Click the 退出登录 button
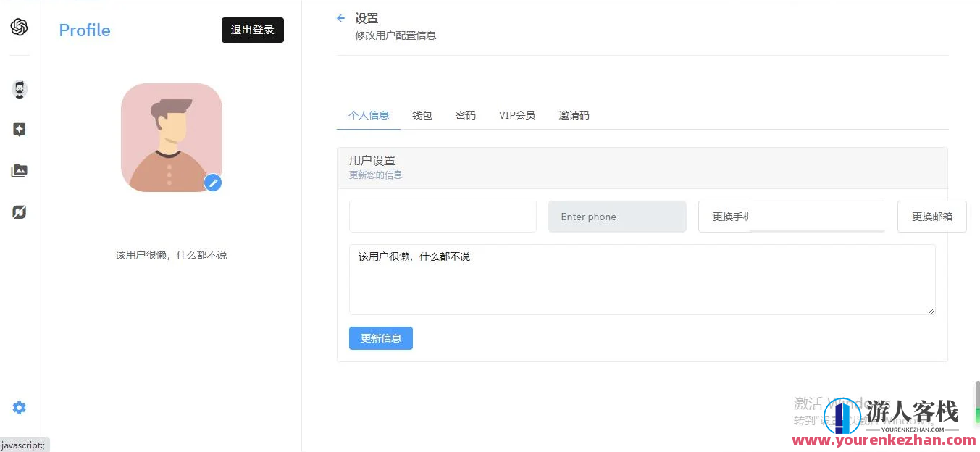This screenshot has height=452, width=980. [252, 30]
